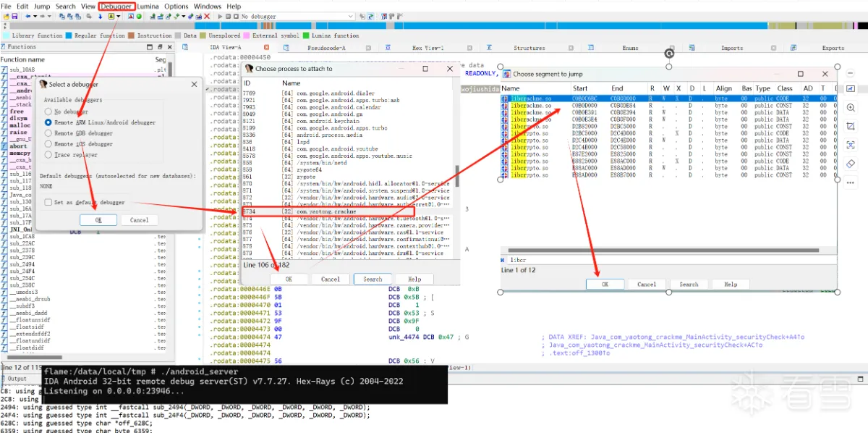The image size is (868, 433).
Task: Select the No debugger radio button
Action: coord(48,112)
